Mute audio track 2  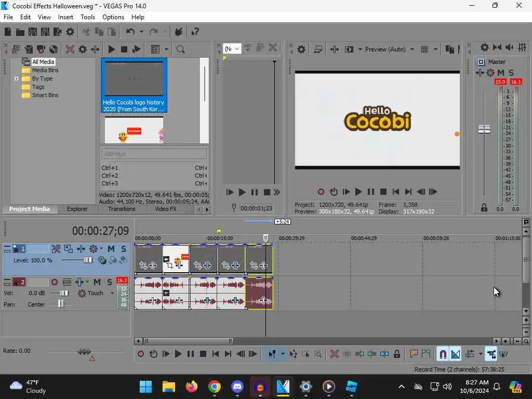coord(97,282)
